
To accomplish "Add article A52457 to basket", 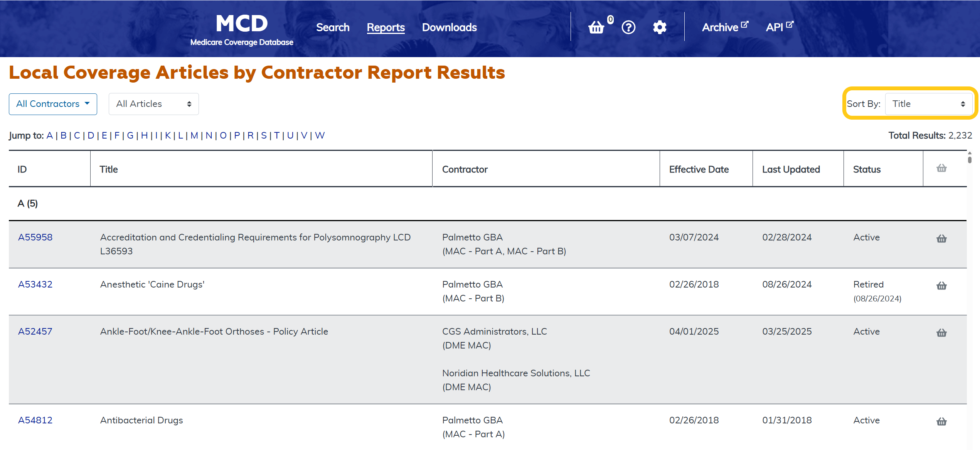I will [941, 333].
